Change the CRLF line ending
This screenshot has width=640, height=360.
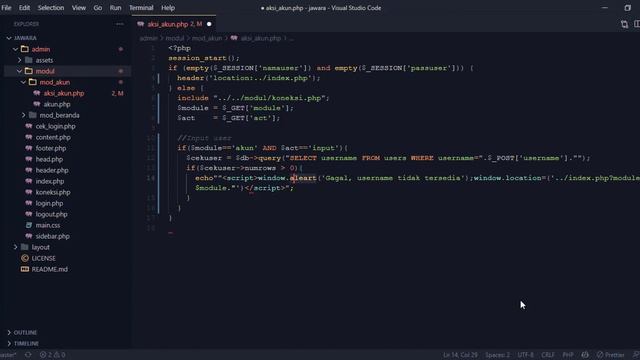(x=548, y=355)
